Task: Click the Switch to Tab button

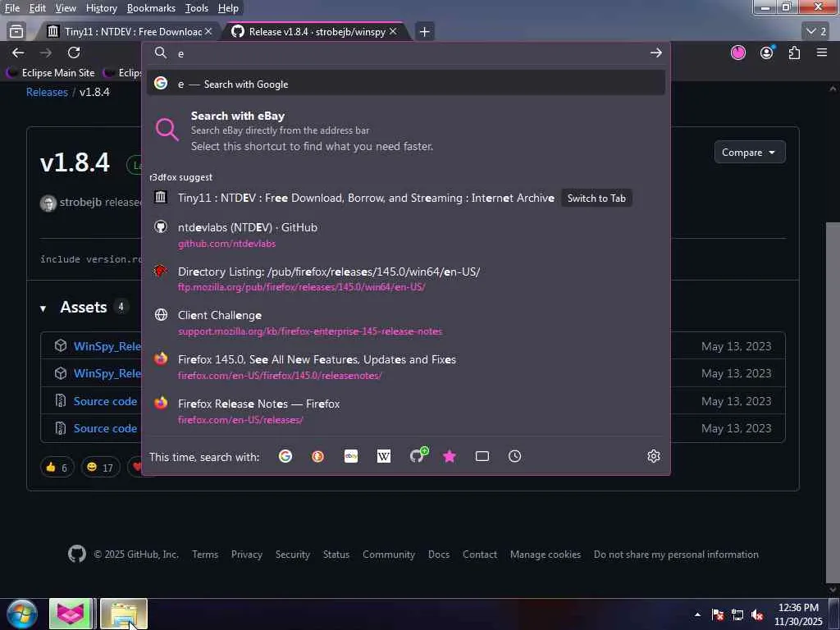Action: [596, 199]
